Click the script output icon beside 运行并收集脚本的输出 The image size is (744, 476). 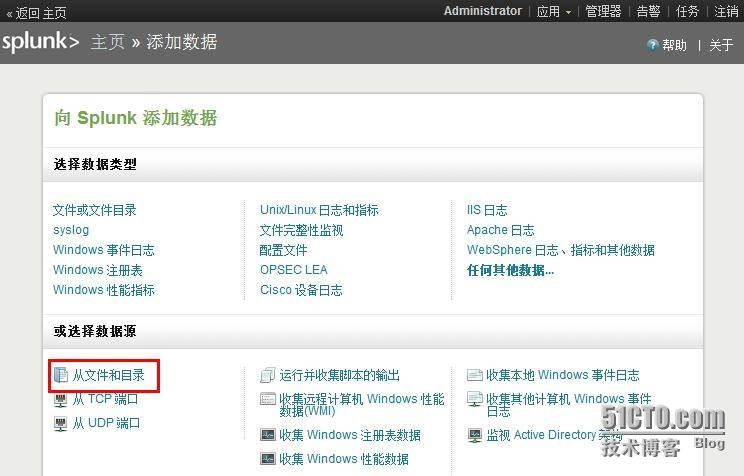click(x=268, y=375)
